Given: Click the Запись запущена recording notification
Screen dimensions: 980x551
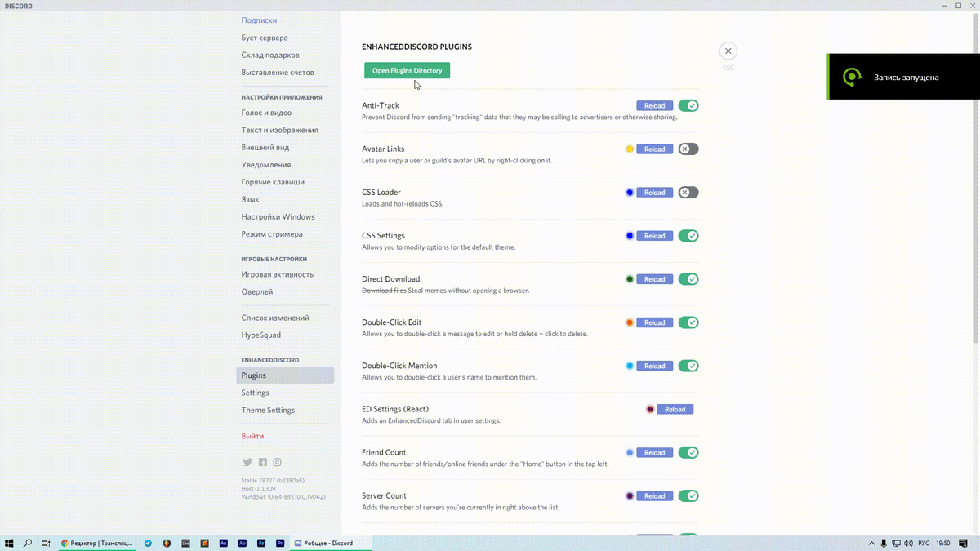Looking at the screenshot, I should [903, 77].
